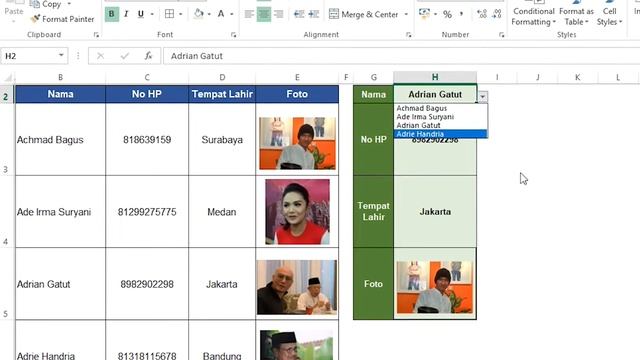Open the Underline style dropdown arrow
Screen dimensions: 640x360
tap(152, 14)
